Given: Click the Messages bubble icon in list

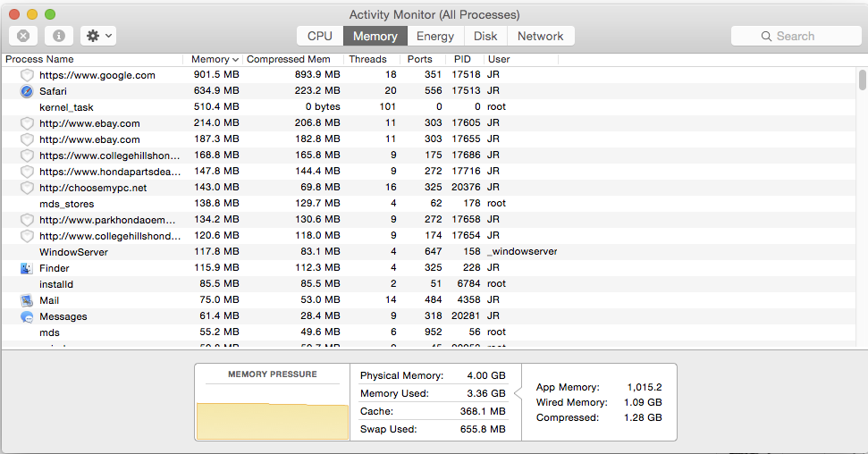Looking at the screenshot, I should (x=27, y=316).
